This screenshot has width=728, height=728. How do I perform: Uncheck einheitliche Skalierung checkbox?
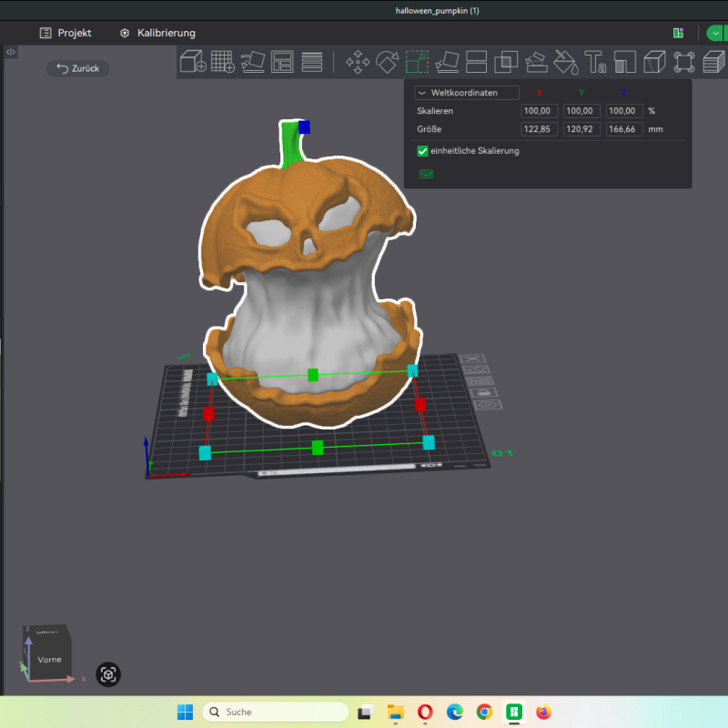tap(422, 151)
